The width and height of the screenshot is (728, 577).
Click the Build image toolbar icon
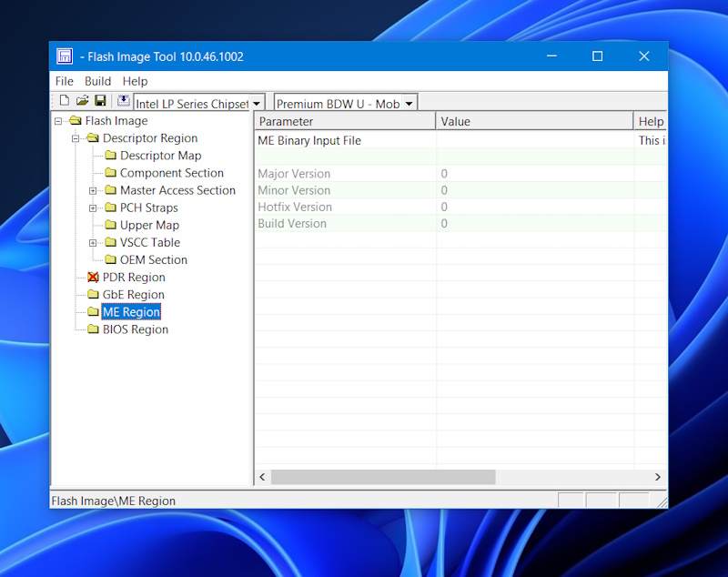click(x=123, y=101)
